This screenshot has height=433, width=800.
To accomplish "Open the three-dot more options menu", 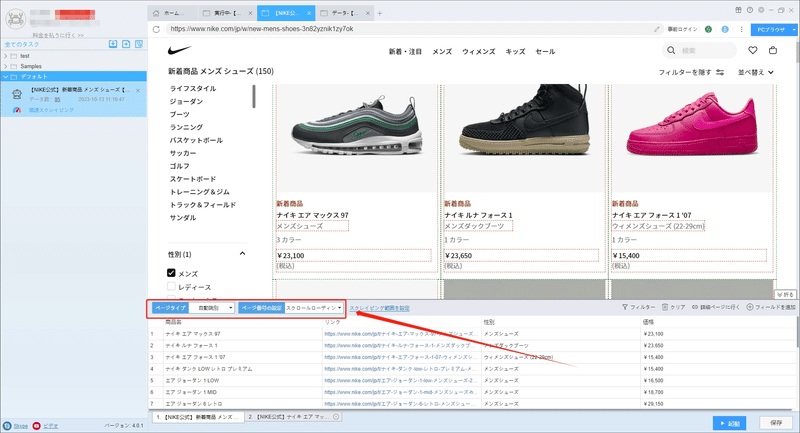I will [741, 30].
